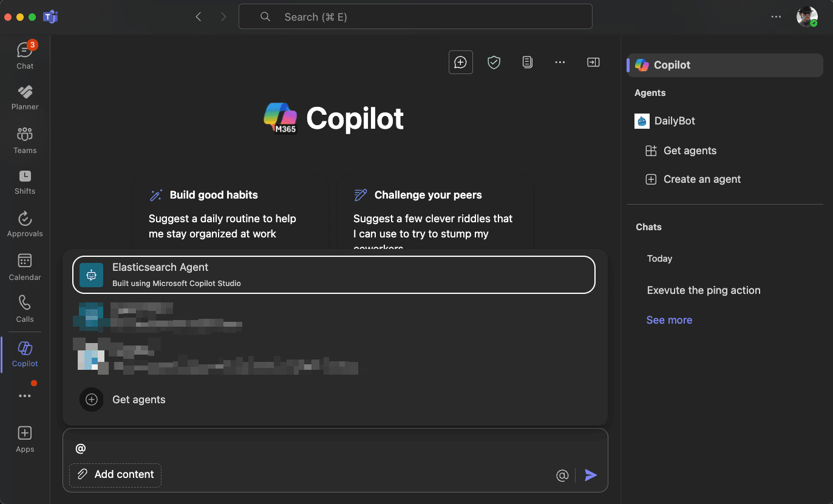Open the Exevute the ping action chat
Viewport: 833px width, 504px height.
pyautogui.click(x=703, y=290)
